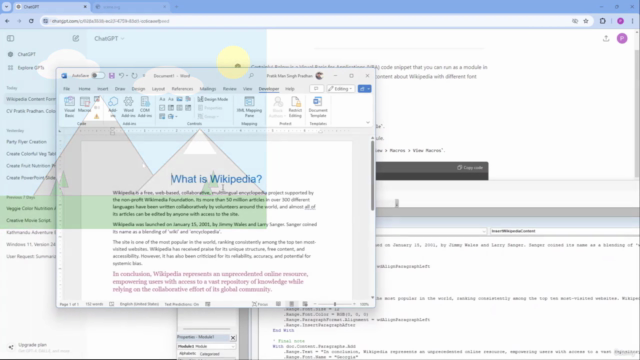The height and width of the screenshot is (360, 640).
Task: Toggle Design Mode in Controls group
Action: click(213, 99)
